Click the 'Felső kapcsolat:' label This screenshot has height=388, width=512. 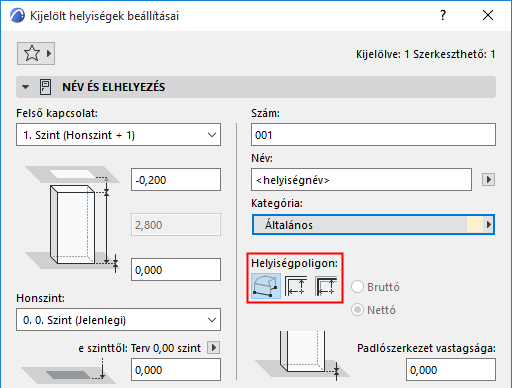pyautogui.click(x=57, y=113)
